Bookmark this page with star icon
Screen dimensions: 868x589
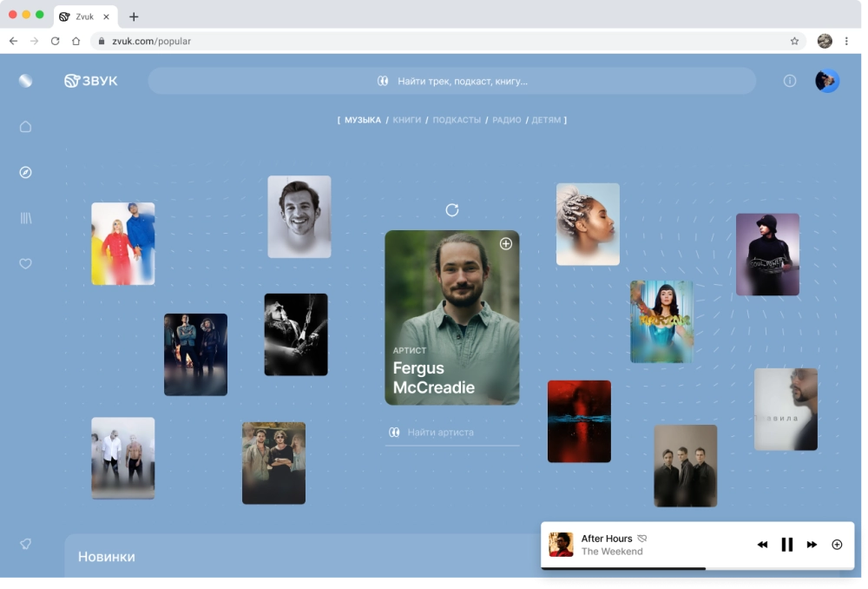point(794,41)
